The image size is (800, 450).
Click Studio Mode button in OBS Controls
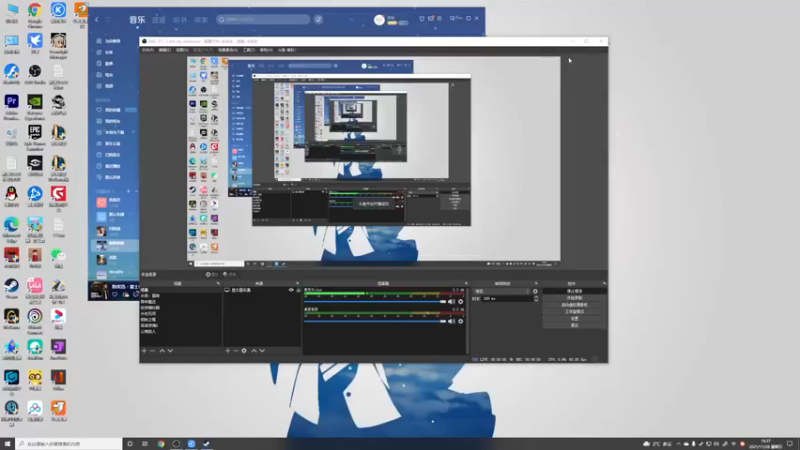(574, 311)
